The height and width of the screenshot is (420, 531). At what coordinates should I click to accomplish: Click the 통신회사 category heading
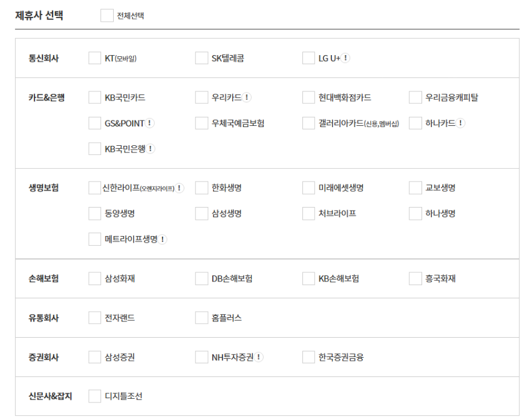tap(44, 58)
